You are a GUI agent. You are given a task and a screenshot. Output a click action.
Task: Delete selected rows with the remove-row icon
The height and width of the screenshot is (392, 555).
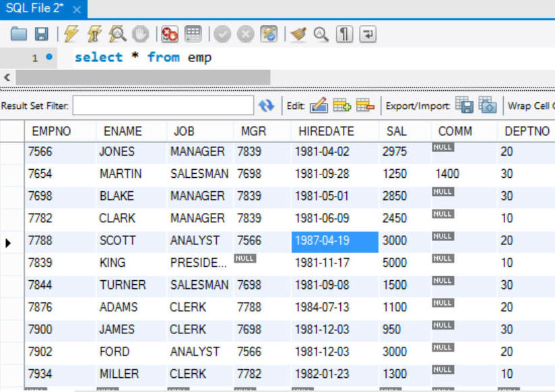pos(365,106)
